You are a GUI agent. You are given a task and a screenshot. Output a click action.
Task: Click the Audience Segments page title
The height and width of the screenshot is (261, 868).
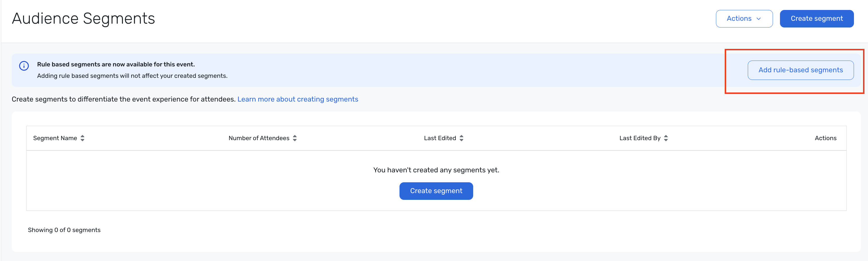[83, 18]
